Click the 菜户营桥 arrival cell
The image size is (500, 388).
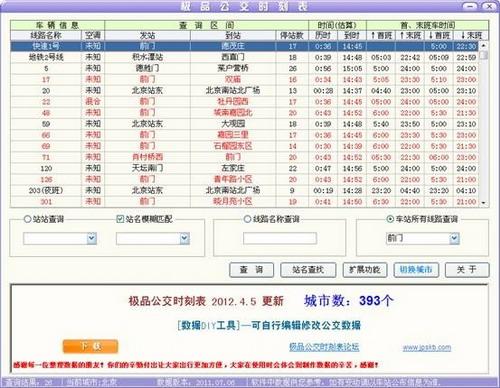pos(233,68)
